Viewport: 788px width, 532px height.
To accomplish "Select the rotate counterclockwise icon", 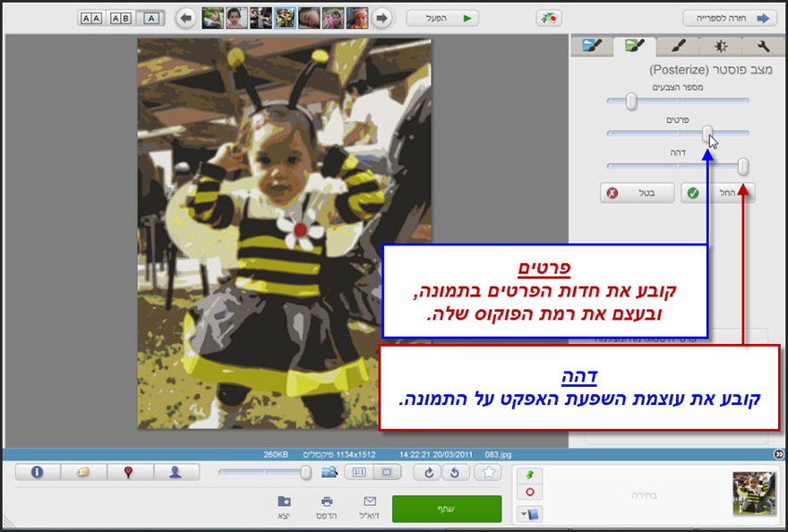I will click(456, 472).
